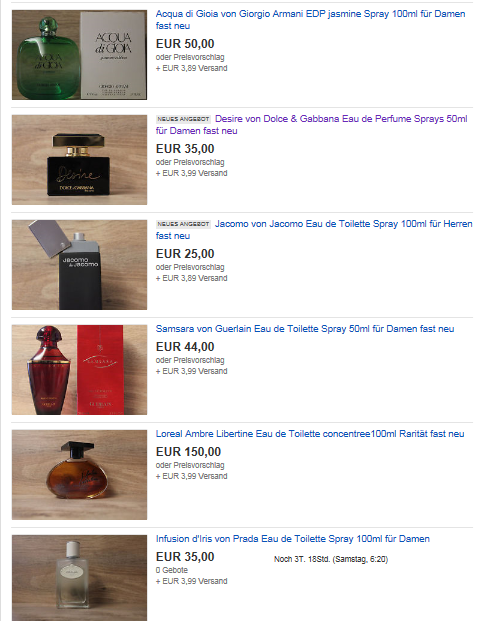The width and height of the screenshot is (481, 621).
Task: Click the clear Prada Infusion d'Iris thumbnail
Action: point(79,577)
